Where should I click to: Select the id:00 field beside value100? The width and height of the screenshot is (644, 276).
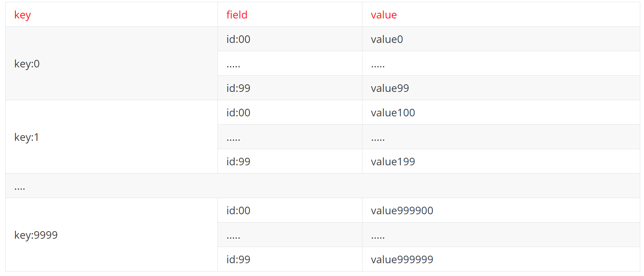click(x=238, y=113)
